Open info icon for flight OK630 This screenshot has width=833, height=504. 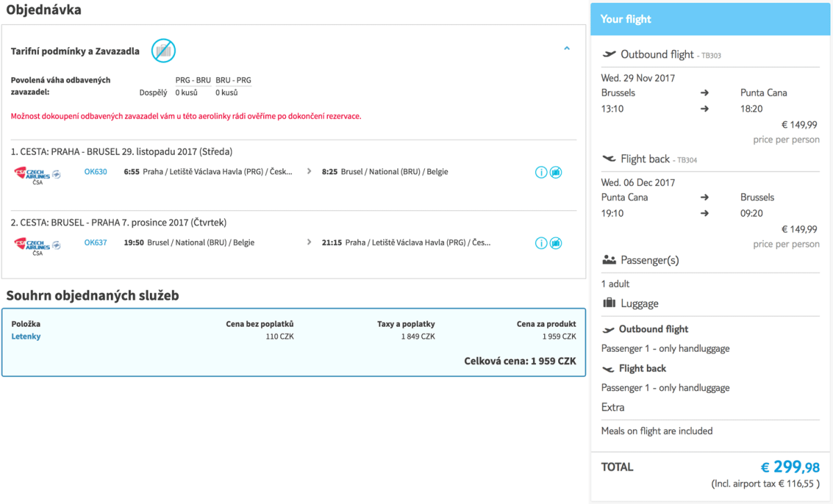[x=541, y=172]
